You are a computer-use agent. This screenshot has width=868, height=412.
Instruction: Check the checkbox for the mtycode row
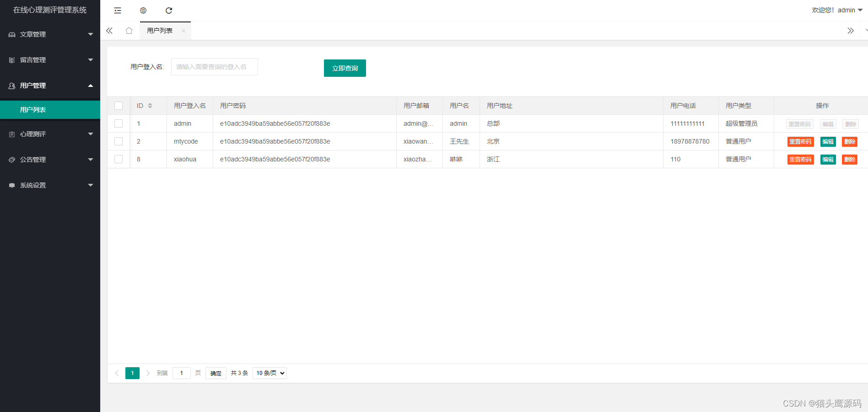[119, 141]
